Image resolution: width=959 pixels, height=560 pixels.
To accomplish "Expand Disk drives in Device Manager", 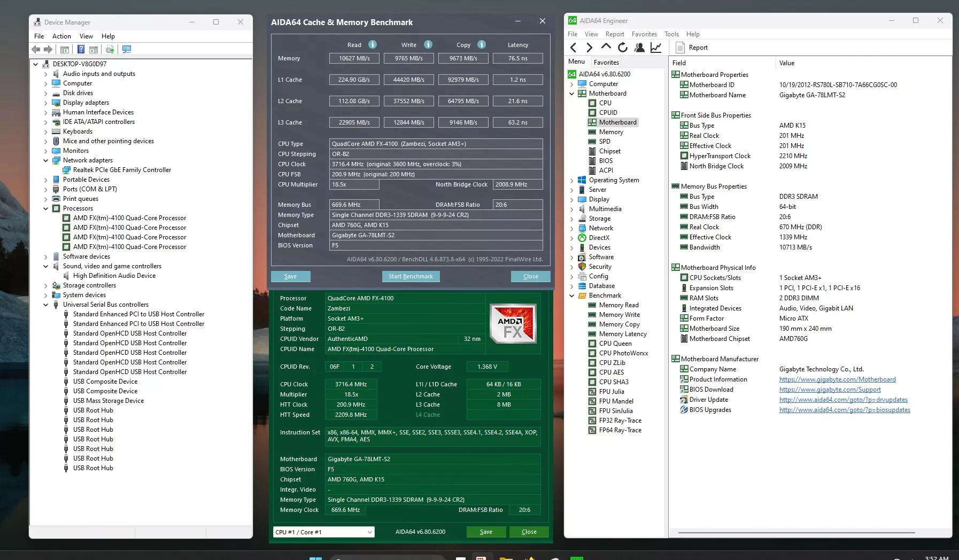I will coord(45,93).
